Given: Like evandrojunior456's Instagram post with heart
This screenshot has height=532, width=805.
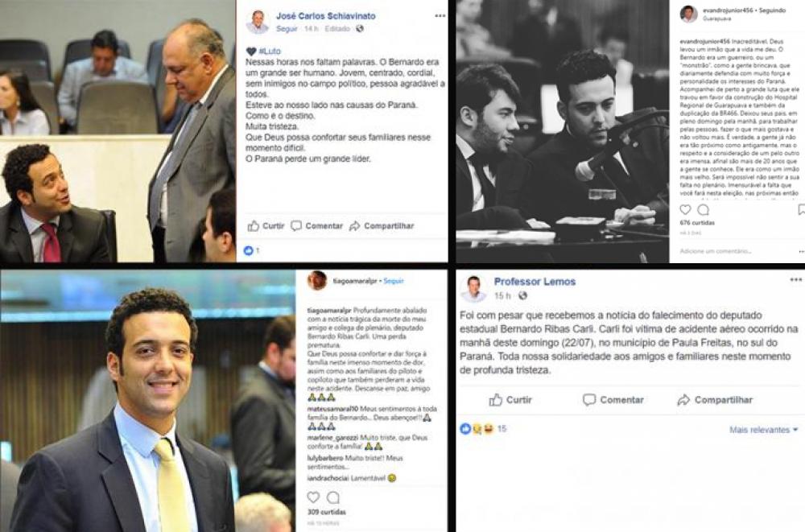Looking at the screenshot, I should point(685,209).
